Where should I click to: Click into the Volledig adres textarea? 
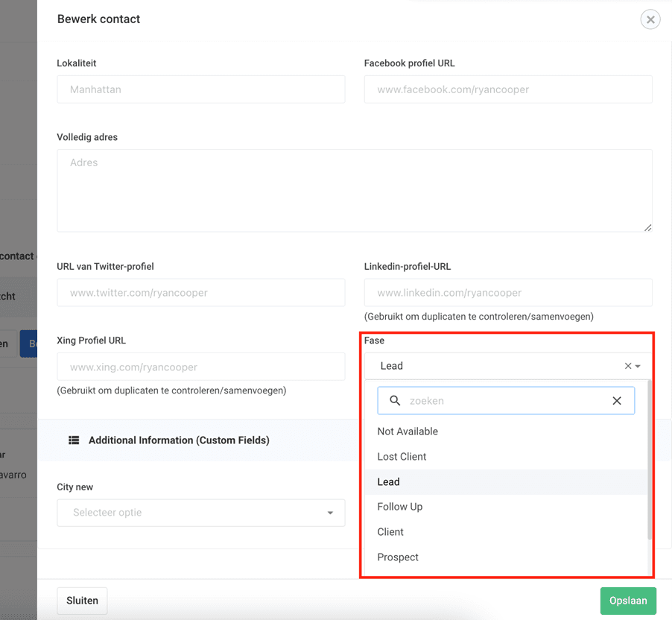pyautogui.click(x=354, y=190)
